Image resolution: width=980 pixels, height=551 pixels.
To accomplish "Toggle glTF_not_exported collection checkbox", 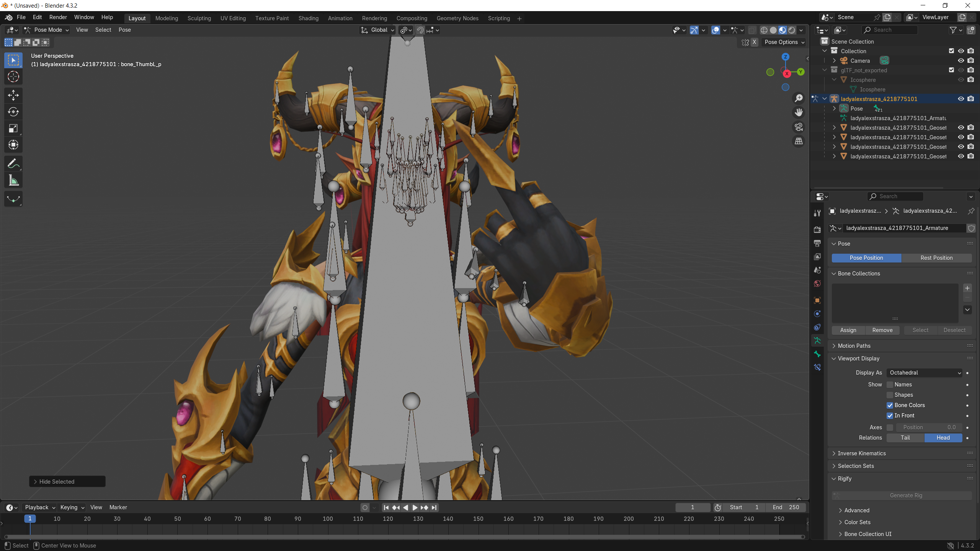I will pos(951,70).
